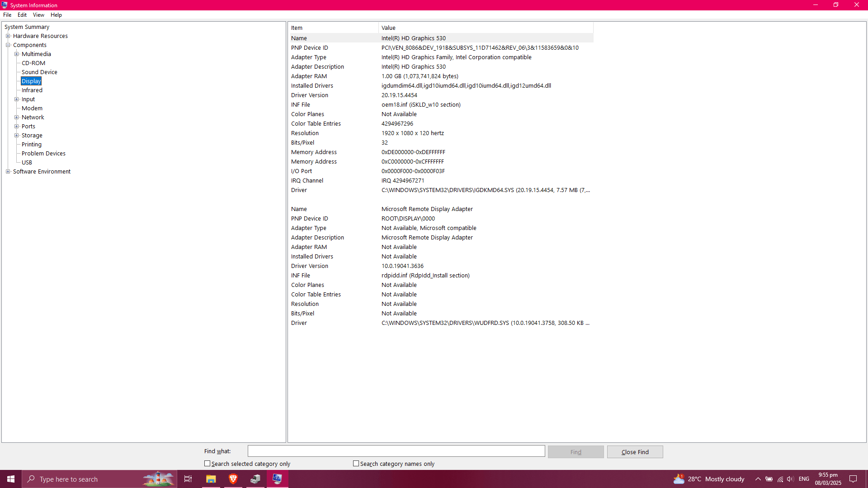Click the greyed Find button
Viewport: 868px width, 488px height.
point(576,452)
